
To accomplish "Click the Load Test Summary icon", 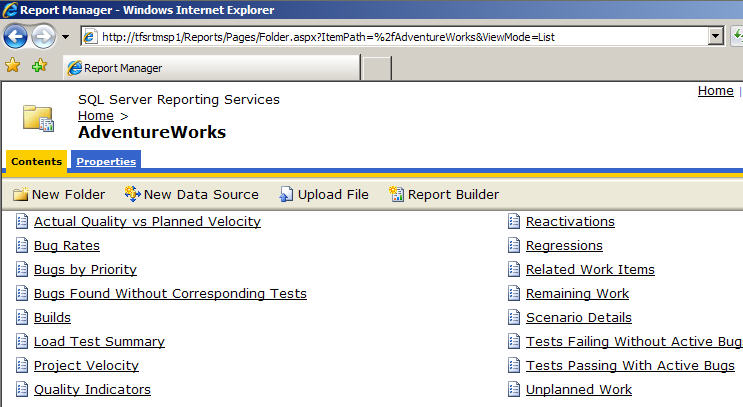I will [x=22, y=341].
